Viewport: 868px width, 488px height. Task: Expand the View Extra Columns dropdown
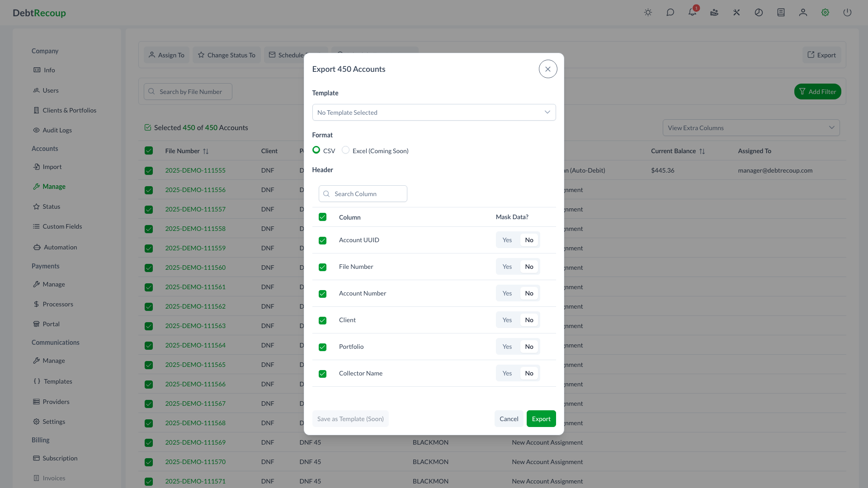click(750, 128)
